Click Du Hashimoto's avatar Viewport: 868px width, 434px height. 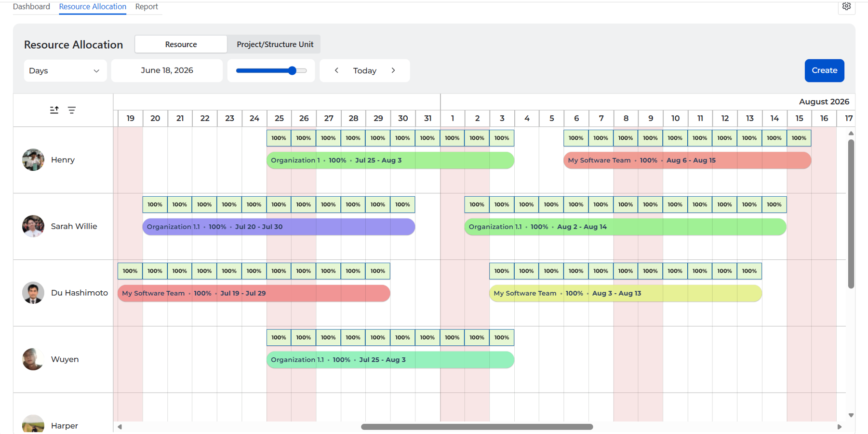click(33, 293)
